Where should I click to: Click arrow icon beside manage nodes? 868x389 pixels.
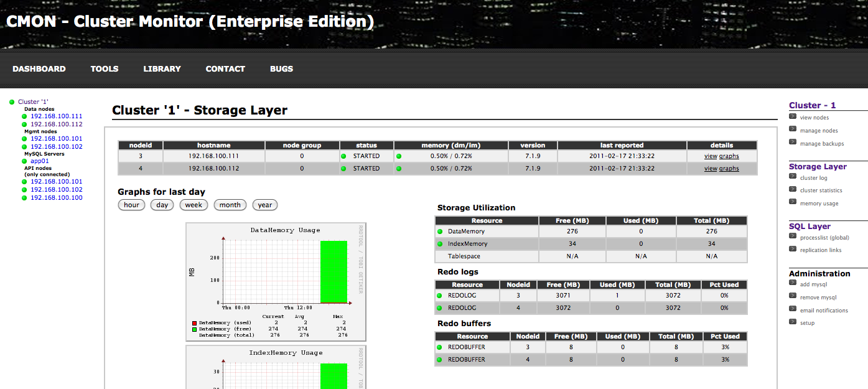click(793, 129)
